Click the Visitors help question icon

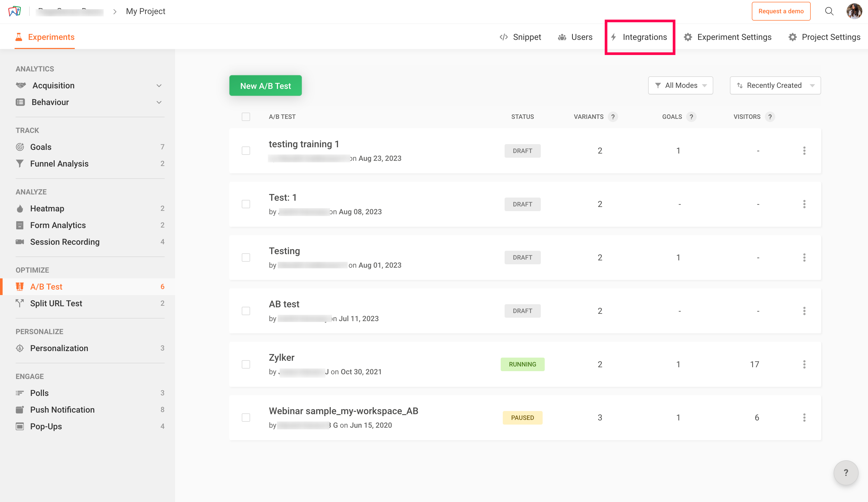click(770, 117)
